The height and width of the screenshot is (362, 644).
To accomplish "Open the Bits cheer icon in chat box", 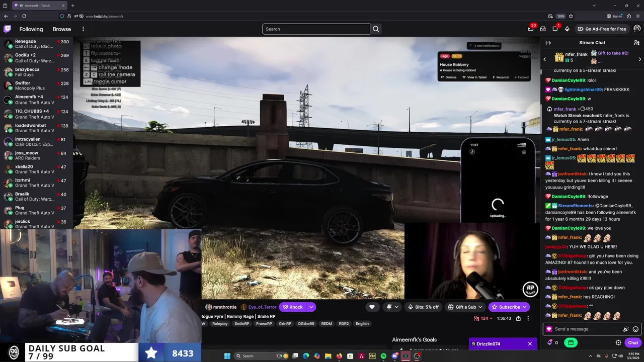I will 626,329.
